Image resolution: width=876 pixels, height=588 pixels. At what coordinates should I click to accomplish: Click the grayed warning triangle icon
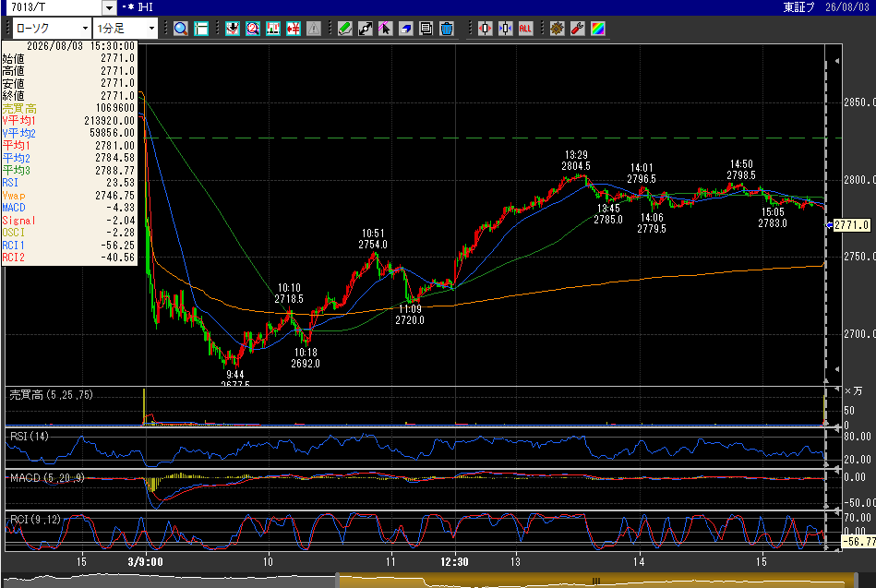click(314, 29)
